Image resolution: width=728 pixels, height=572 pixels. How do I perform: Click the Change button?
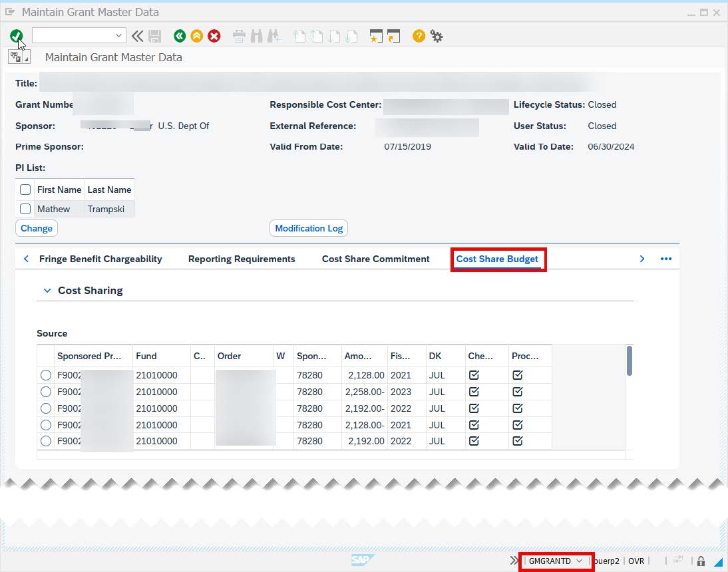[x=36, y=228]
